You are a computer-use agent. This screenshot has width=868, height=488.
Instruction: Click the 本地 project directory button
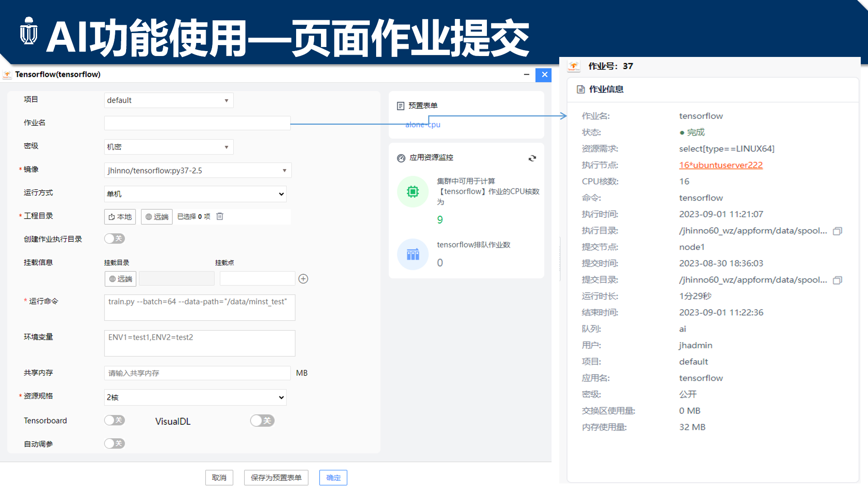pyautogui.click(x=120, y=217)
